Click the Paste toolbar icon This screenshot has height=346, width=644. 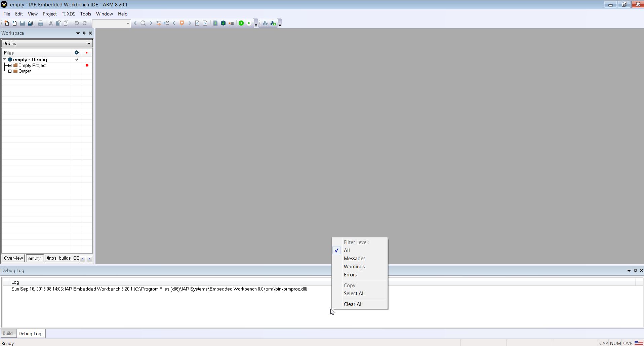click(66, 23)
